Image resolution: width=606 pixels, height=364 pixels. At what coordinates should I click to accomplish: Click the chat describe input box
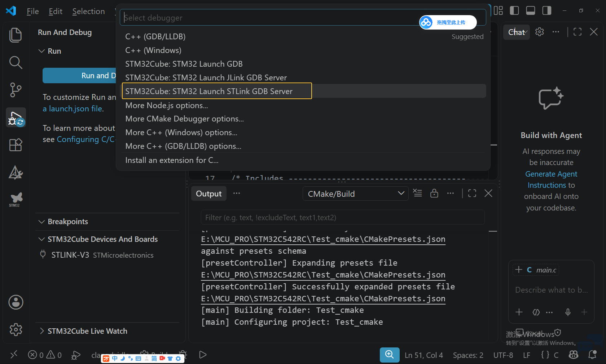coord(551,290)
